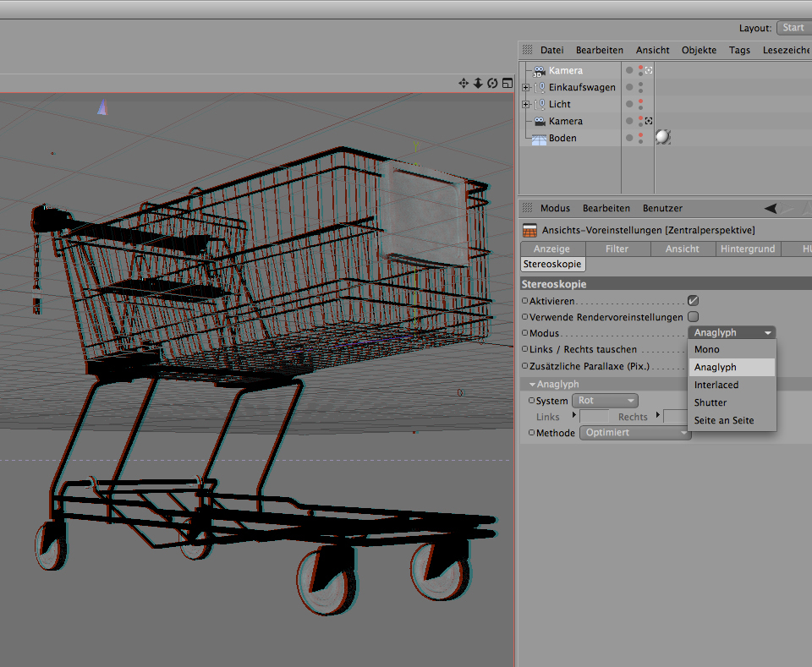This screenshot has width=812, height=667.
Task: Choose Seite an Seite mode option
Action: (x=723, y=420)
